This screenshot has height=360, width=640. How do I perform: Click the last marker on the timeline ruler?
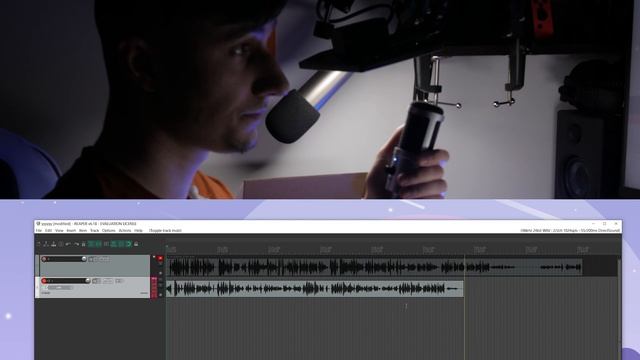click(x=583, y=249)
